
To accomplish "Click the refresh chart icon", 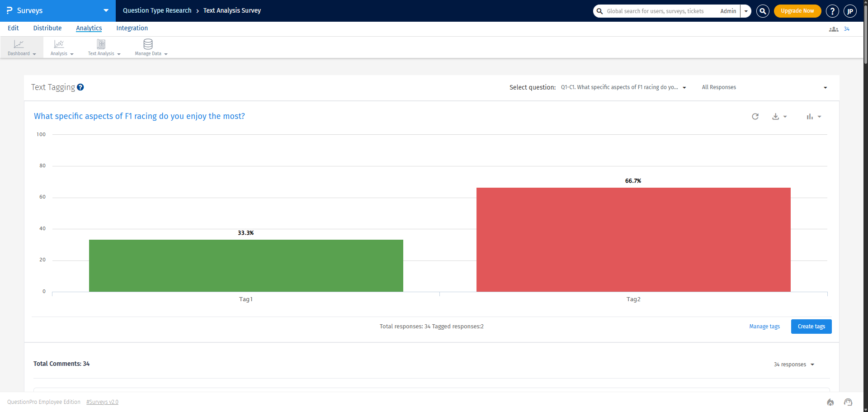I will pos(755,117).
